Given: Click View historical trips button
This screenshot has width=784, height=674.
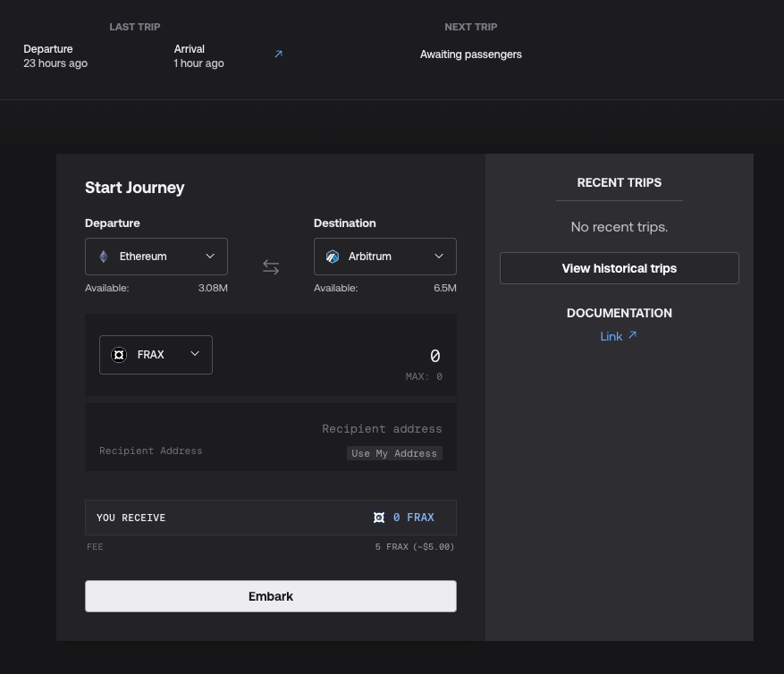Looking at the screenshot, I should [x=619, y=268].
